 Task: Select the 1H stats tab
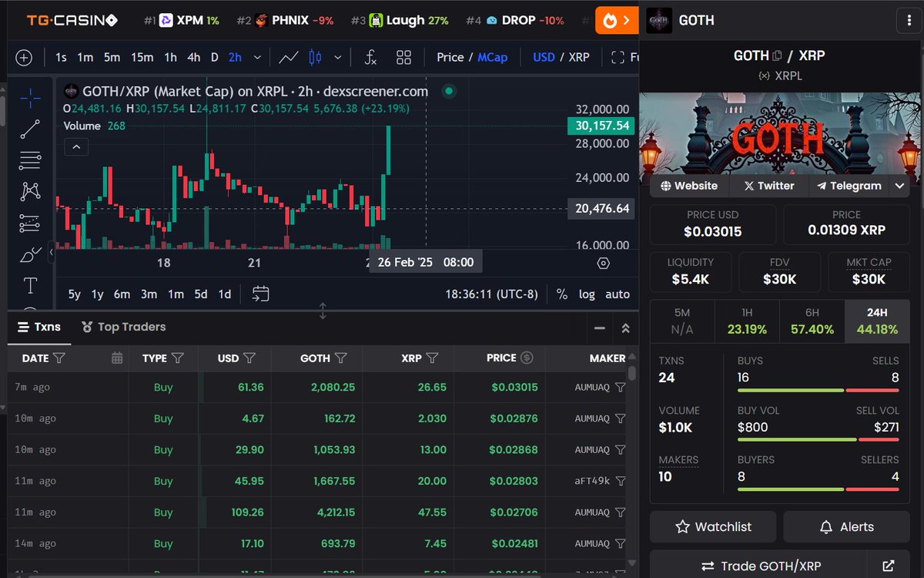[x=747, y=321]
